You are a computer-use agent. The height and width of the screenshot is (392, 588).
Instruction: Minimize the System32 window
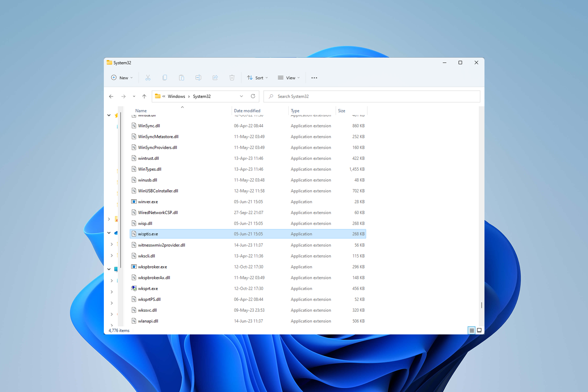444,62
